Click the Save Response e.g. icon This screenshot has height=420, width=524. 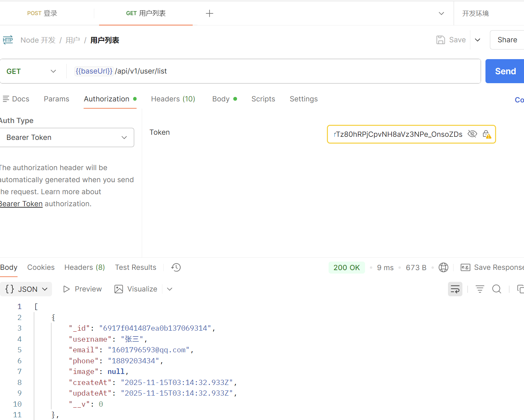(x=466, y=267)
